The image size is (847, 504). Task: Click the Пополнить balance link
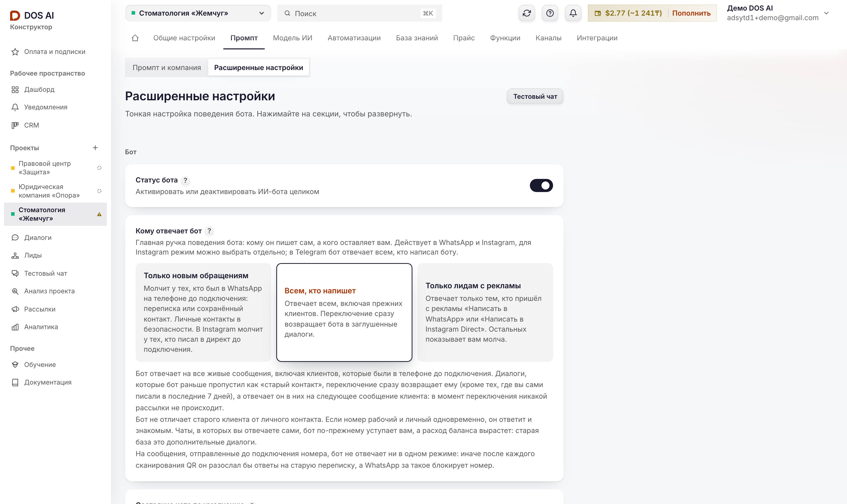(691, 13)
